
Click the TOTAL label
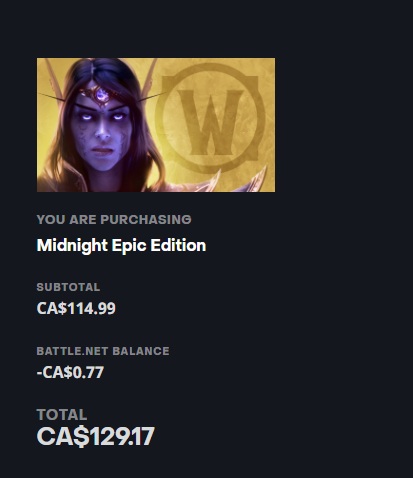(x=62, y=415)
